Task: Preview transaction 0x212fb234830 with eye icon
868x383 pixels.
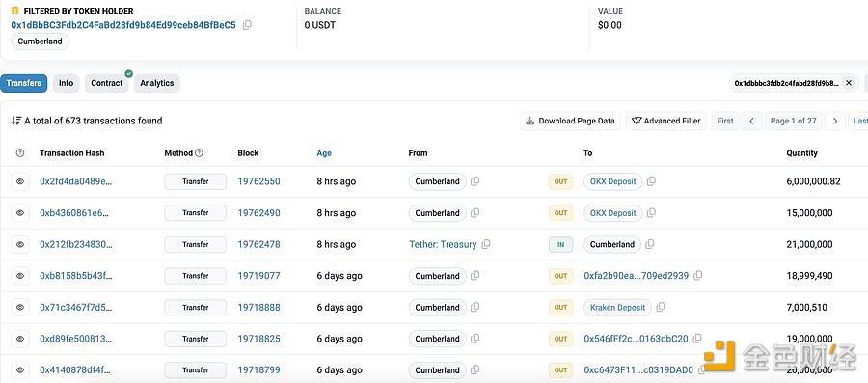Action: click(20, 244)
